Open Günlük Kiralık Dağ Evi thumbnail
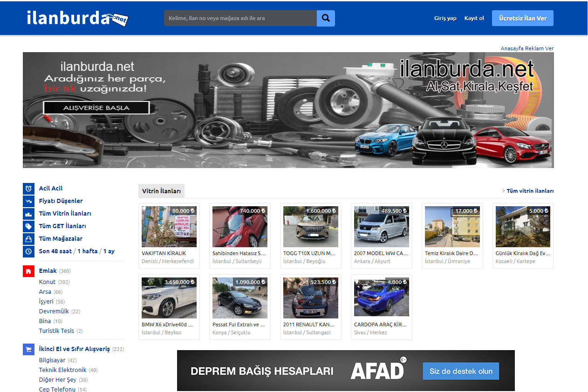Viewport: 588px width, 392px height. (x=523, y=227)
